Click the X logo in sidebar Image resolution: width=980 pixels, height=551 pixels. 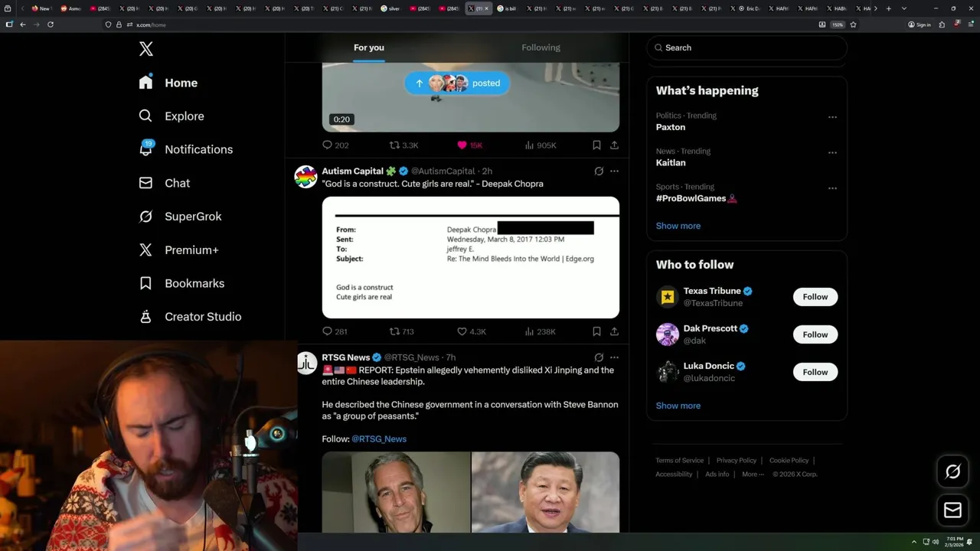click(146, 49)
